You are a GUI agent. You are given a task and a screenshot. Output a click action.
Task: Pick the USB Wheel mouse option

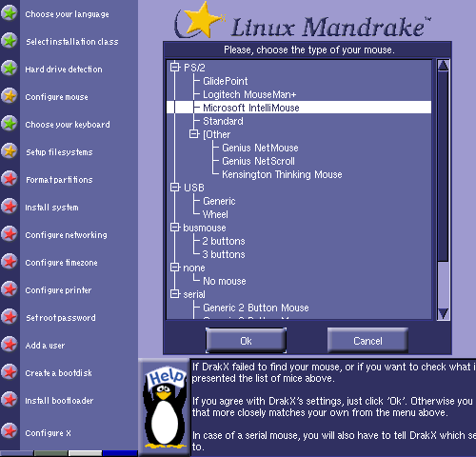coord(215,214)
